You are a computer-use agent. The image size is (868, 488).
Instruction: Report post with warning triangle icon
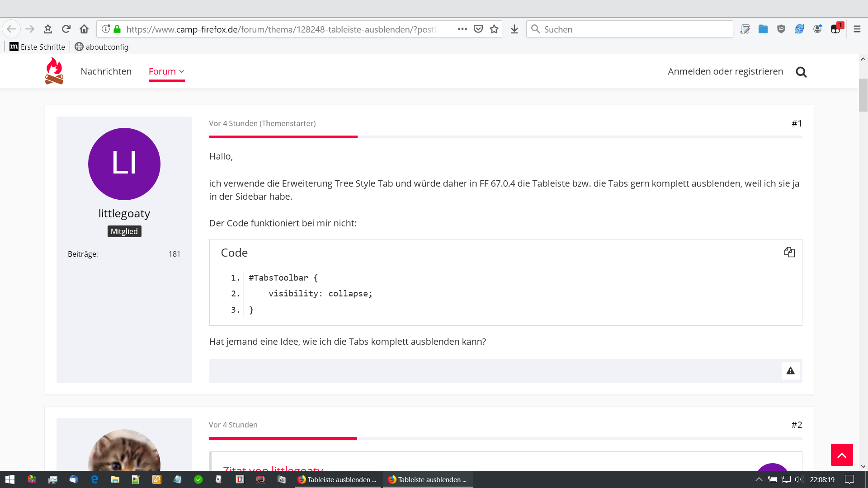pos(790,371)
